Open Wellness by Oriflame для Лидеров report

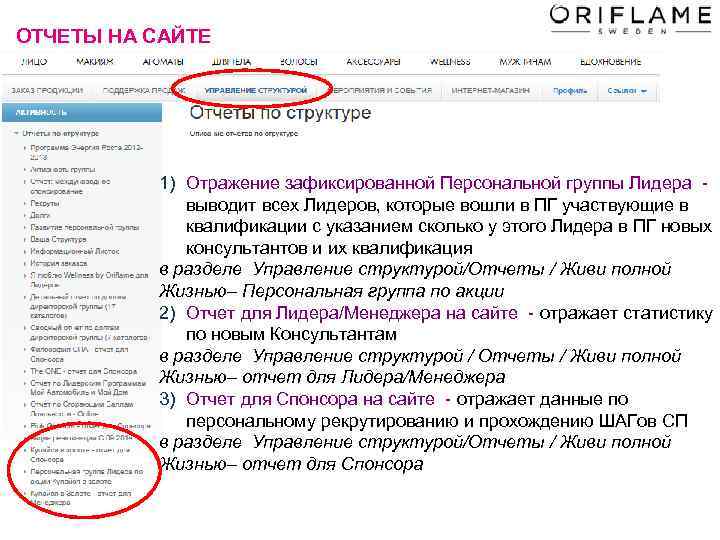[x=89, y=280]
